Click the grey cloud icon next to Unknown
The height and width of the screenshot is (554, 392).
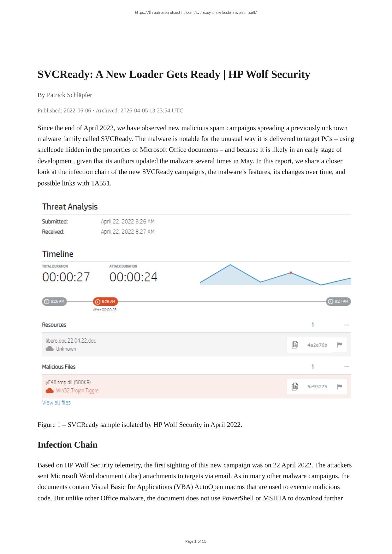[50, 349]
